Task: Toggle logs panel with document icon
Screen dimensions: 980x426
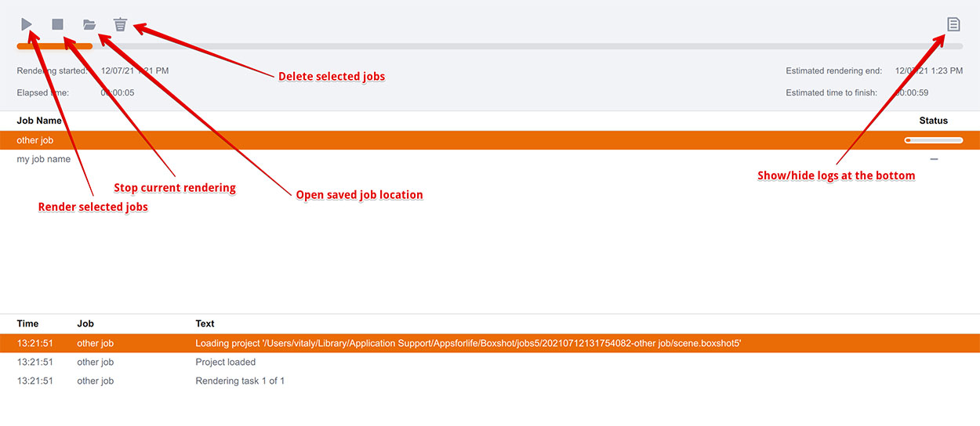Action: (x=953, y=24)
